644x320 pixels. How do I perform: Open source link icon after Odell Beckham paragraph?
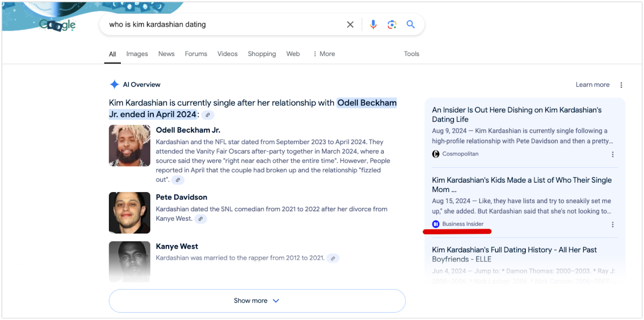(x=178, y=180)
